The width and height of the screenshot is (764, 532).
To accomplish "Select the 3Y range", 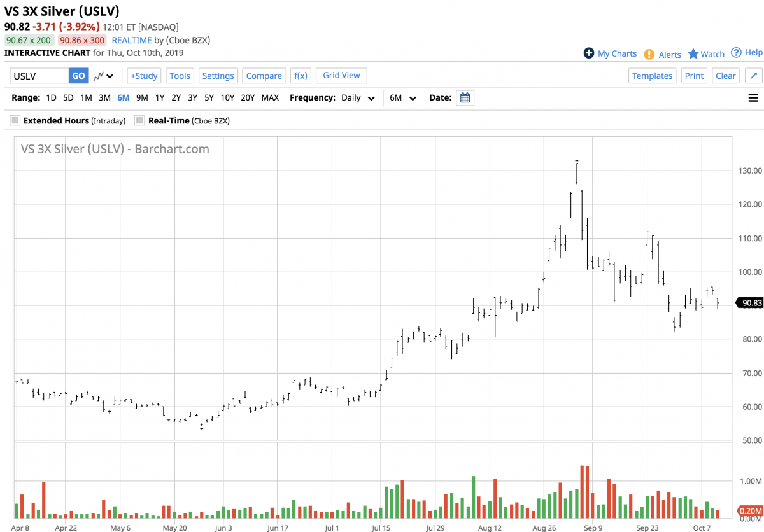I will (192, 98).
